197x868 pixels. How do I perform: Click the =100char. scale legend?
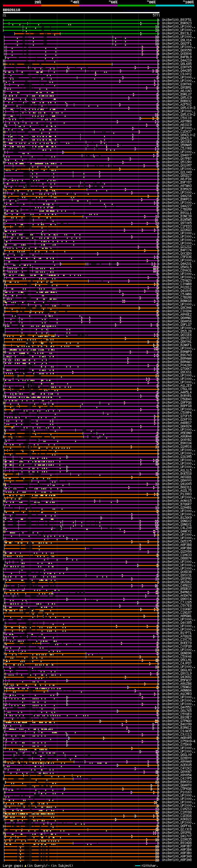coord(147,866)
